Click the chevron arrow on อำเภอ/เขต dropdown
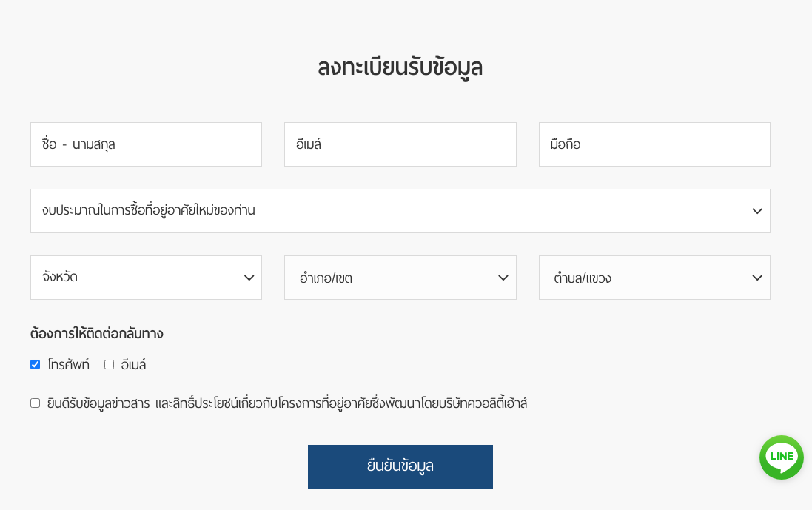 point(503,278)
